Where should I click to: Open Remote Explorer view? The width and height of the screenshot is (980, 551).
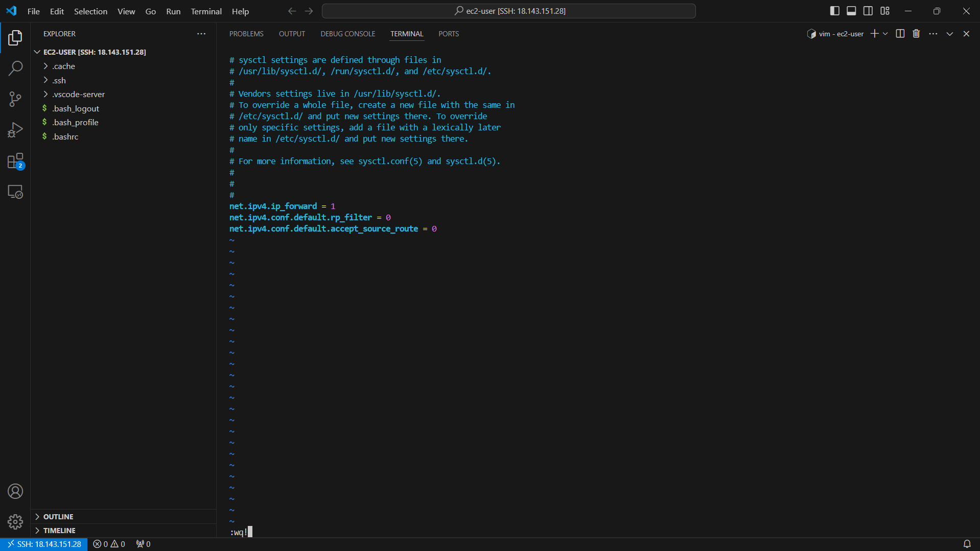coord(15,192)
